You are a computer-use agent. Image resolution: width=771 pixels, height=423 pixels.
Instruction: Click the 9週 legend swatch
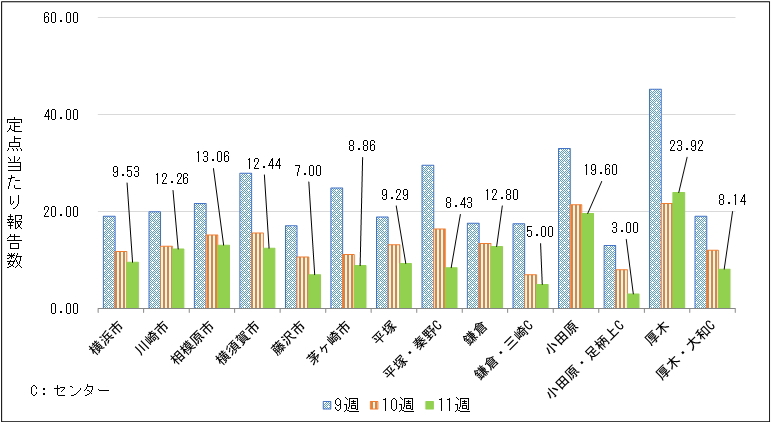(x=326, y=404)
